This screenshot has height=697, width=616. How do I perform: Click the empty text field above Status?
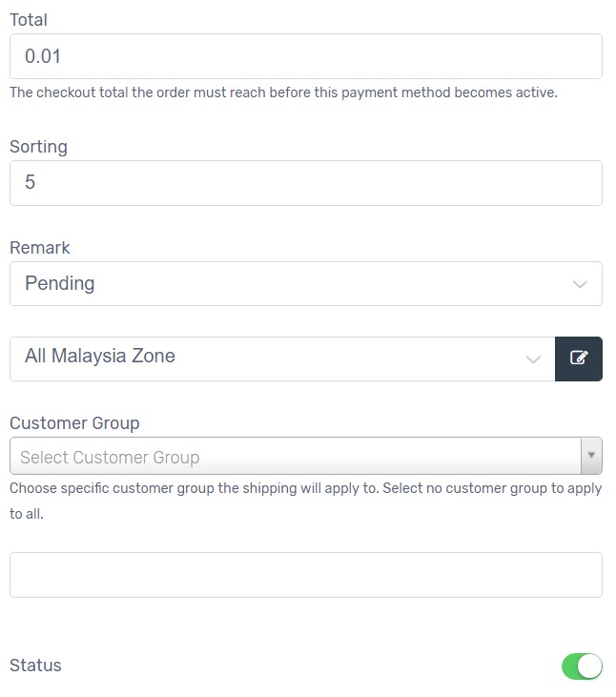click(306, 575)
